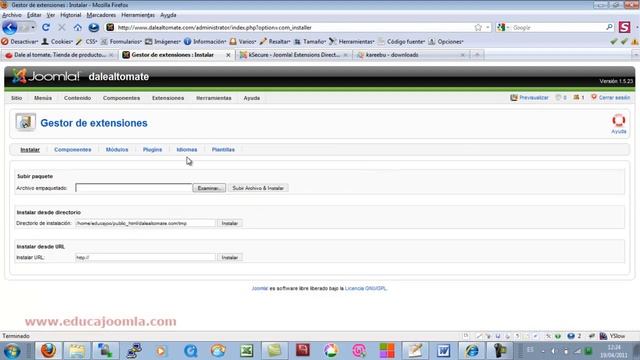Open Internet Explorer from the taskbar
This screenshot has height=360, width=640.
[472, 351]
